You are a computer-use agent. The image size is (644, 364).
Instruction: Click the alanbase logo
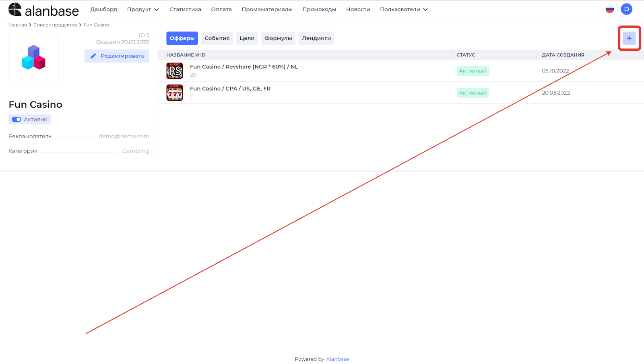[x=43, y=10]
